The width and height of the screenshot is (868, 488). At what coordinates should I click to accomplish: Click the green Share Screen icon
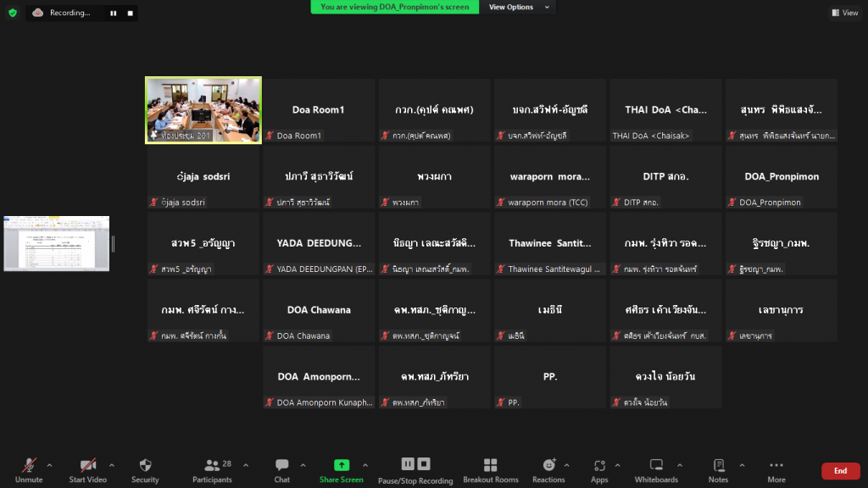tap(341, 465)
